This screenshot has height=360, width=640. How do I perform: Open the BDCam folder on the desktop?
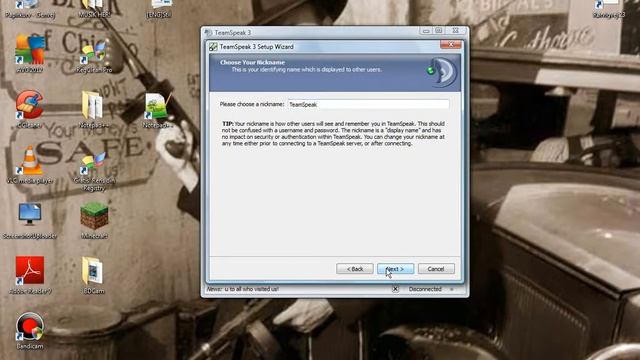(93, 274)
